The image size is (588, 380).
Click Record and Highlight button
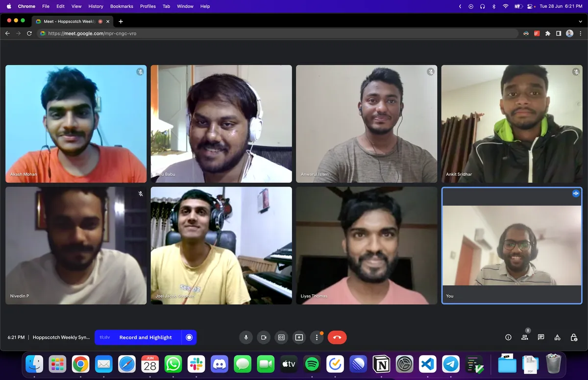click(146, 337)
